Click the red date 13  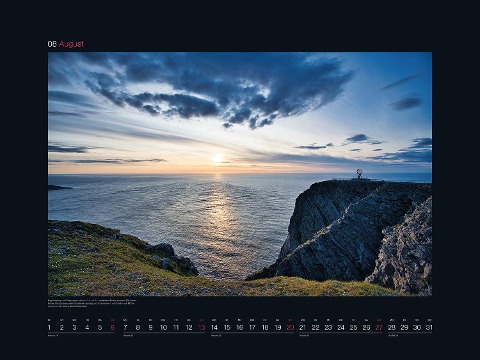click(x=202, y=327)
